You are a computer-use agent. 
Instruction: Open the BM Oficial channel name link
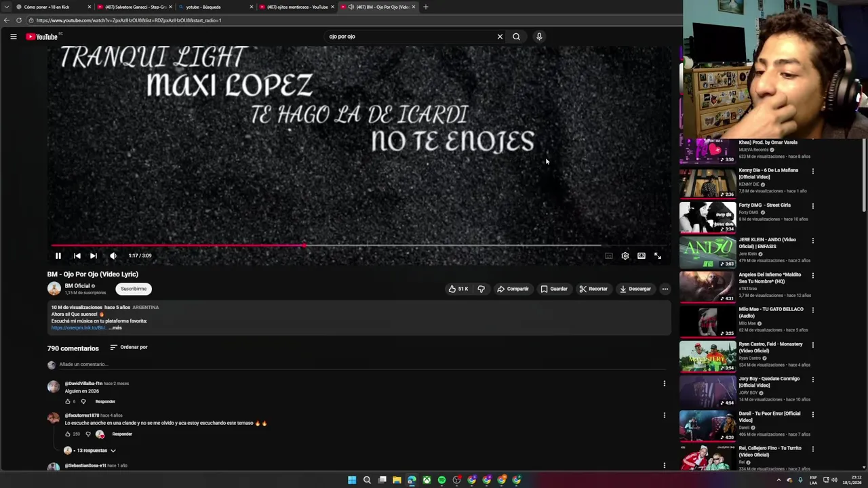77,286
